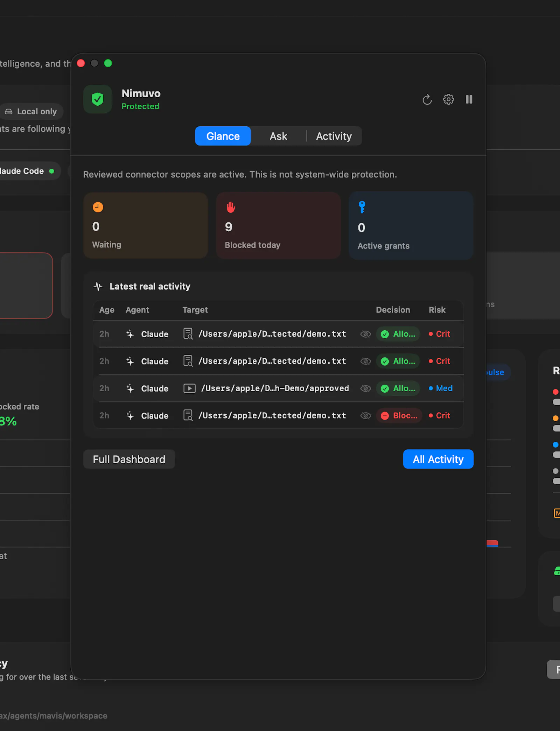The height and width of the screenshot is (731, 560).
Task: Refresh the Nimuvo status
Action: click(x=427, y=100)
